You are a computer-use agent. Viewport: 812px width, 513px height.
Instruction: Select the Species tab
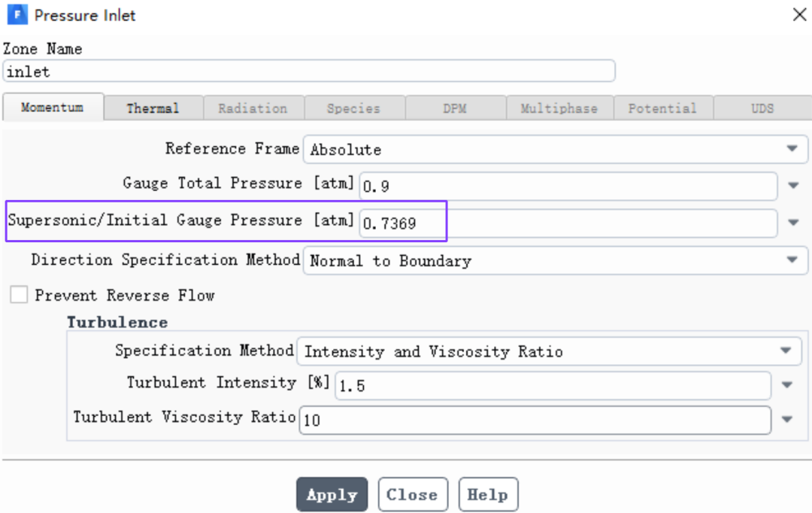(353, 108)
